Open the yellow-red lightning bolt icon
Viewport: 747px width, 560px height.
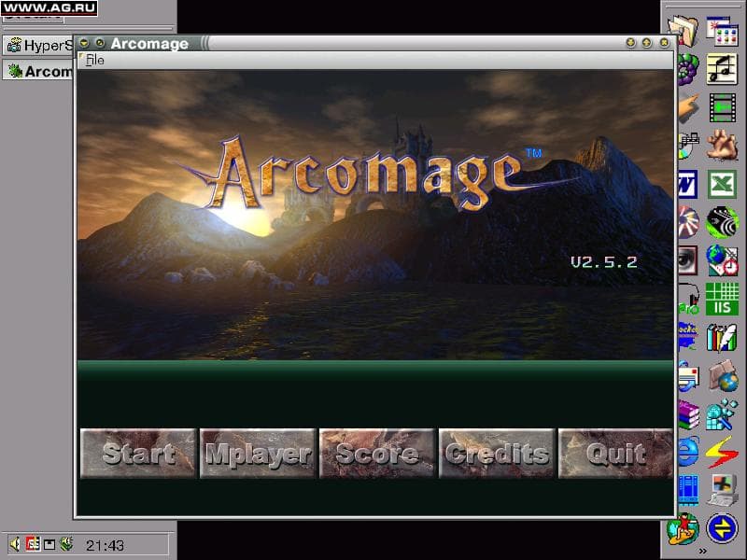point(722,453)
